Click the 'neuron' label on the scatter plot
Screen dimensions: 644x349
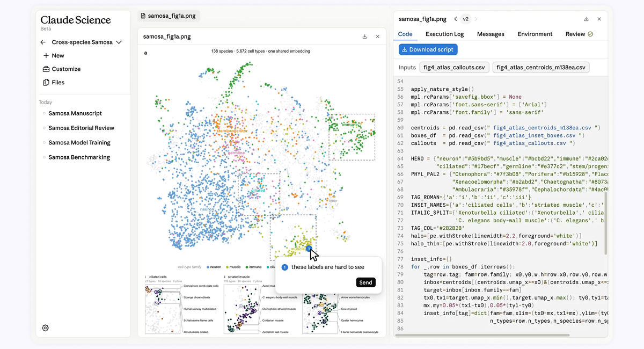click(207, 209)
